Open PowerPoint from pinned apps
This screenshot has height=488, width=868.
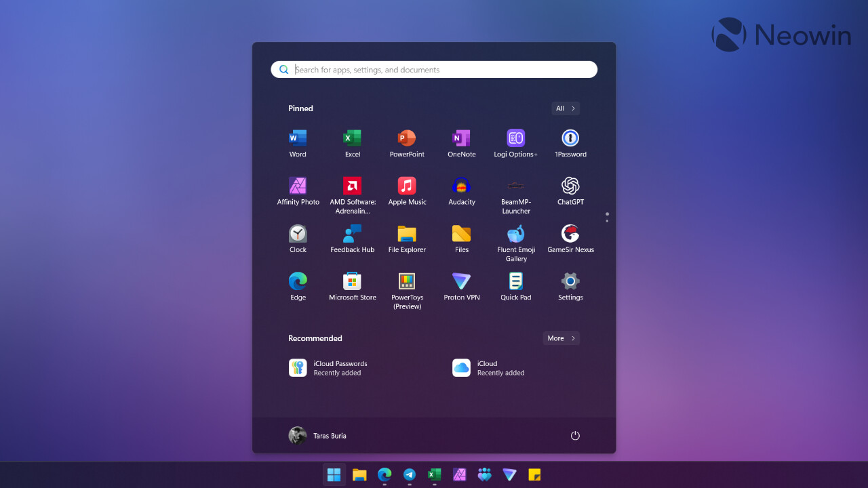(x=407, y=144)
